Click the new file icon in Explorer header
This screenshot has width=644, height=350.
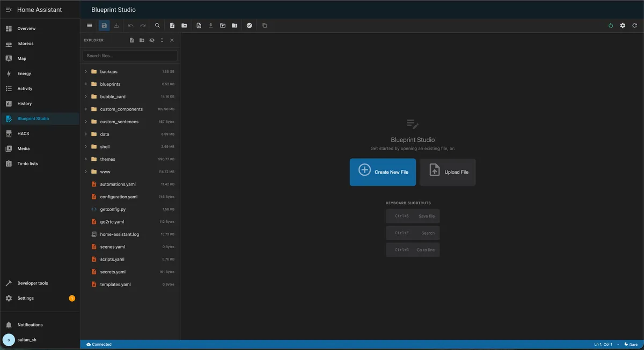pyautogui.click(x=132, y=40)
